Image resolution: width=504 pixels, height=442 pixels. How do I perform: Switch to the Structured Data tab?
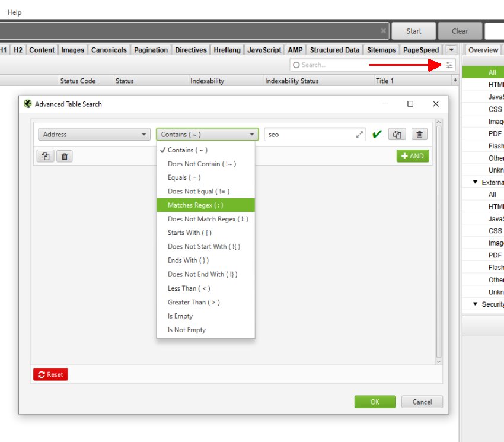click(334, 50)
